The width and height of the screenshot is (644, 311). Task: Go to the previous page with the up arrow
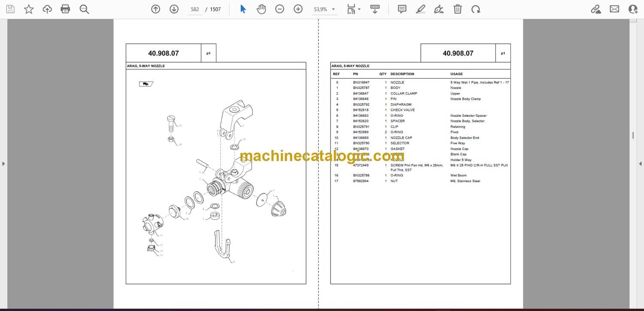click(156, 9)
